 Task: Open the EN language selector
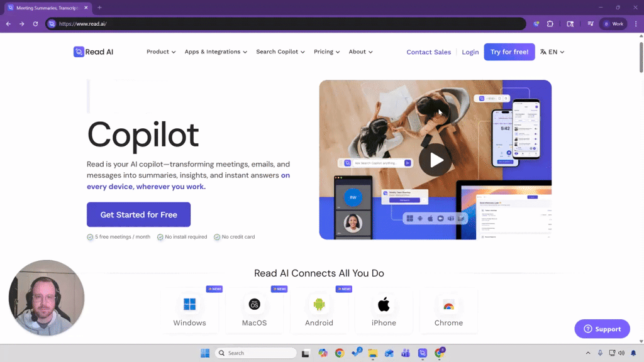552,52
